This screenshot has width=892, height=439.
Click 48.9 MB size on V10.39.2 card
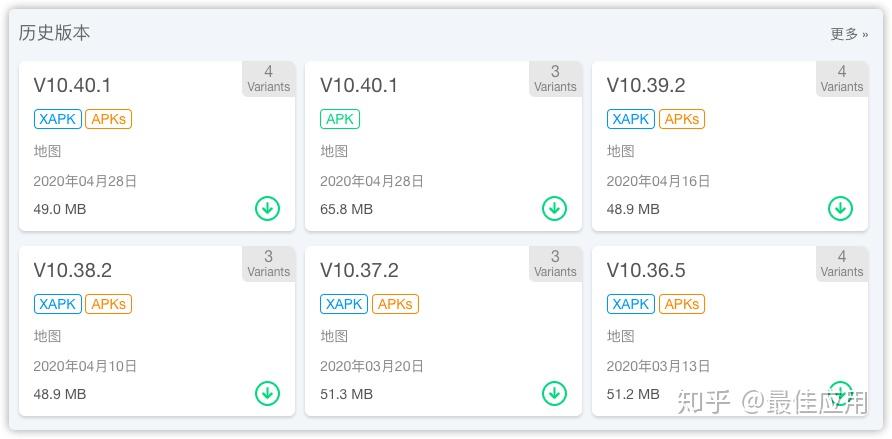click(x=633, y=209)
